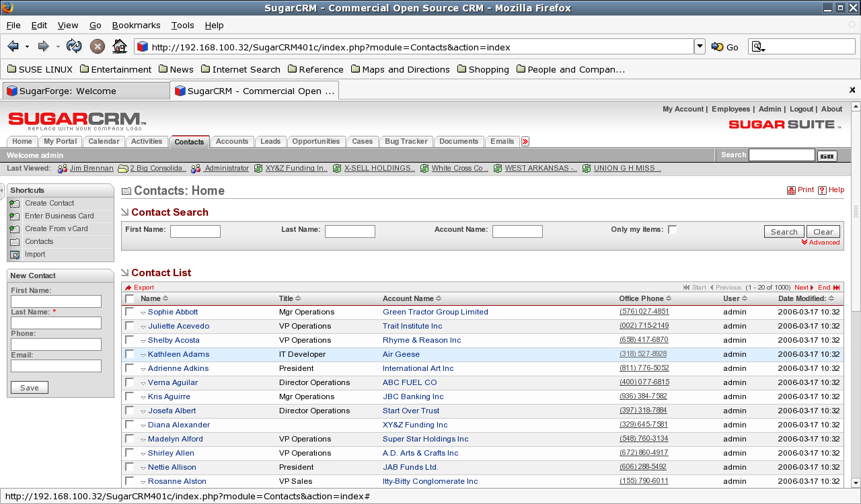The height and width of the screenshot is (504, 861).
Task: Enable the Only my items checkbox
Action: 673,228
